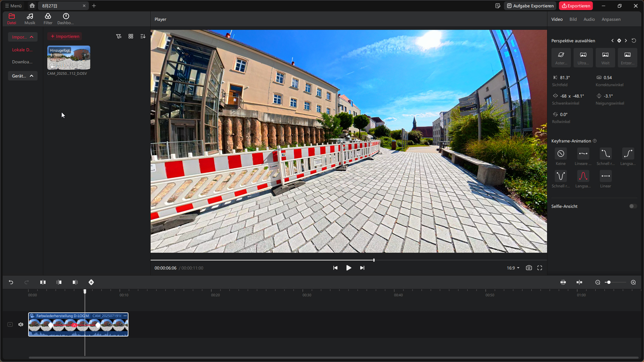Open the filter icon in media panel

click(119, 36)
